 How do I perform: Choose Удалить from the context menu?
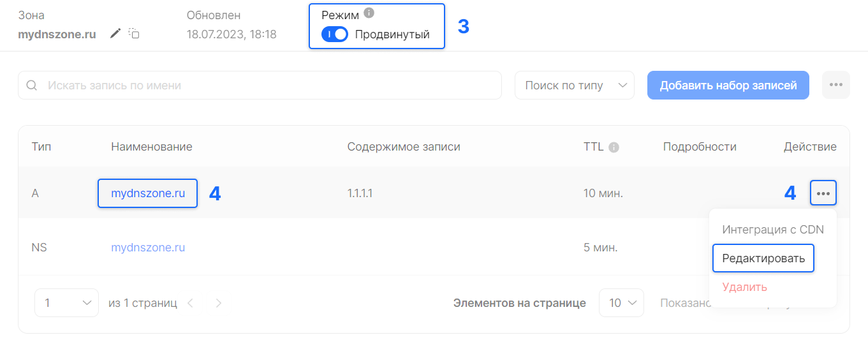[744, 287]
